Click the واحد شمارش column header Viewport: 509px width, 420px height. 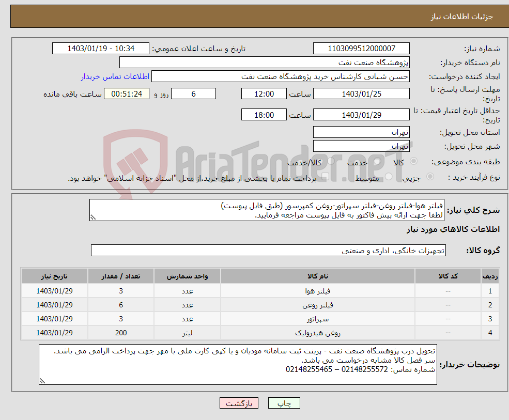coord(187,276)
